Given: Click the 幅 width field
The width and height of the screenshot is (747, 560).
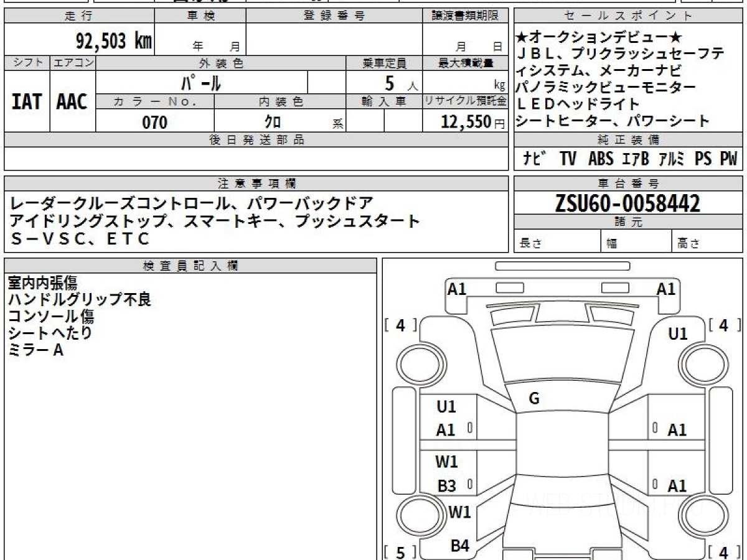Looking at the screenshot, I should [x=637, y=242].
